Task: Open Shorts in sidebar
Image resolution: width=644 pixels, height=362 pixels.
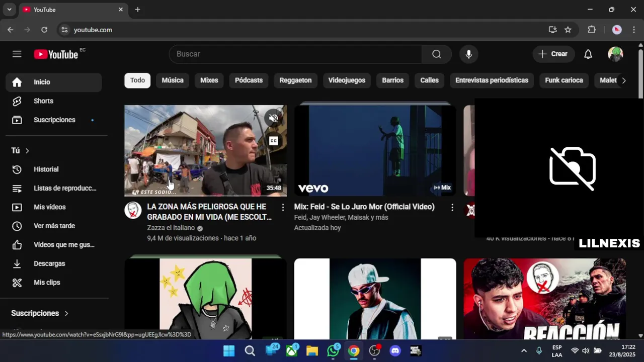Action: click(x=54, y=101)
